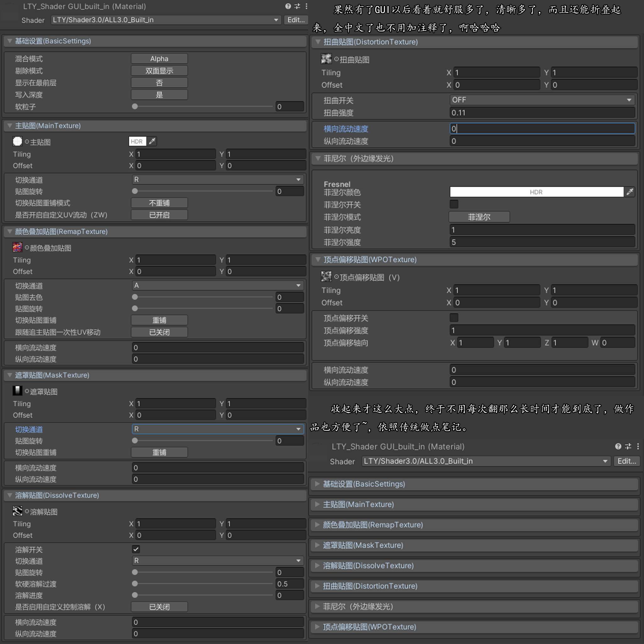Click the Edit... button beside top-left Shader
The height and width of the screenshot is (644, 644).
pos(296,20)
